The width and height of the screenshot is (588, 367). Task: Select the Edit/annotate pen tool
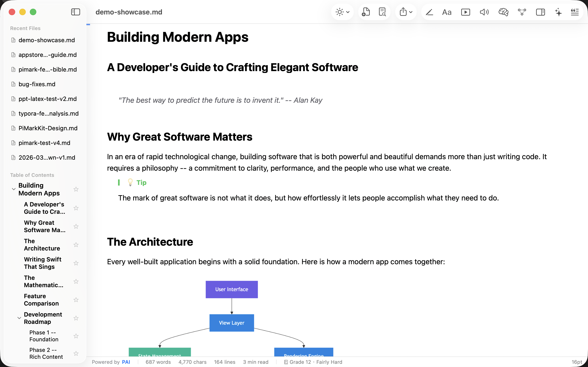point(429,12)
